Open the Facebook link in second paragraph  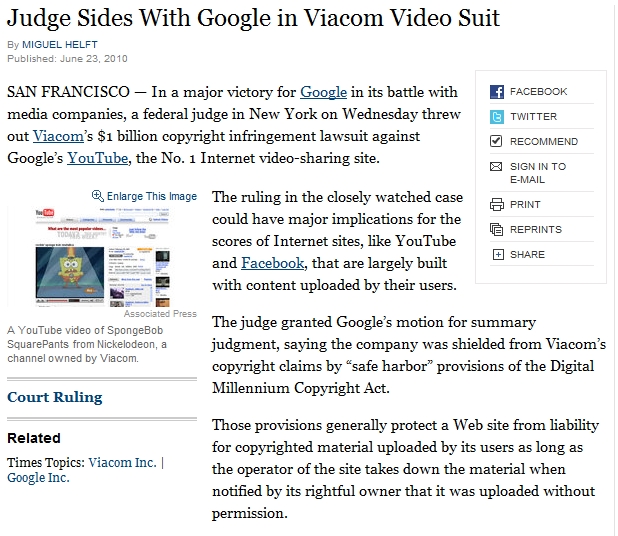click(273, 263)
